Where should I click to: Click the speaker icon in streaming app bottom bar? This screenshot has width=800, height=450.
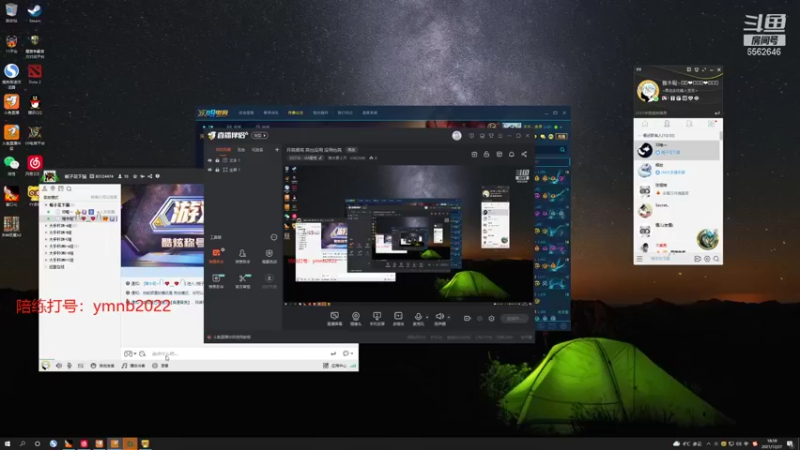[x=439, y=318]
